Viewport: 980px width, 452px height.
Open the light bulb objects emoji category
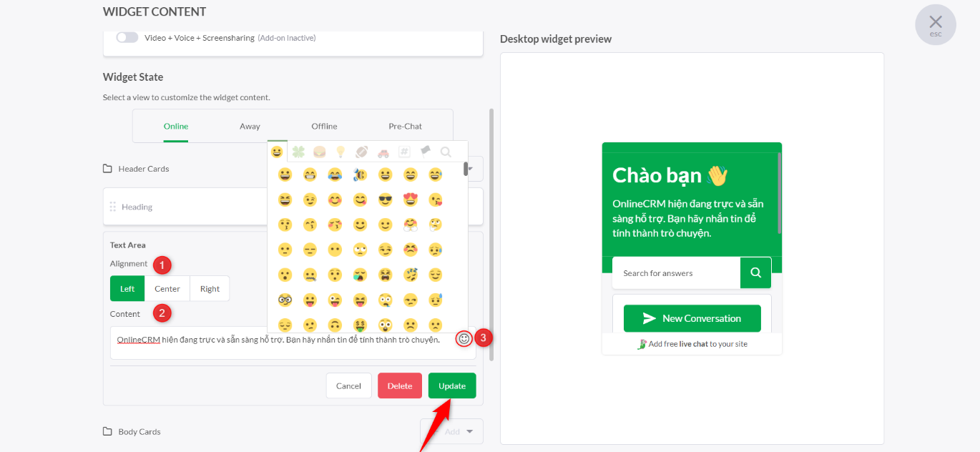coord(341,152)
